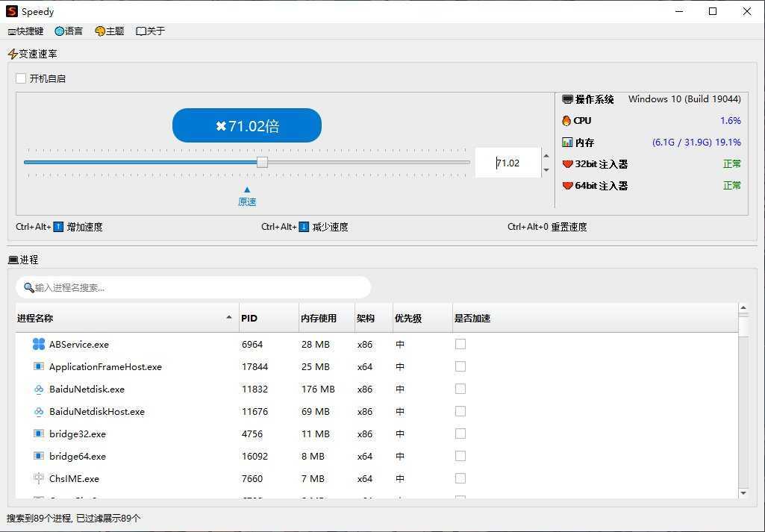Click 原速 to restore original speed
This screenshot has height=532, width=765.
[x=246, y=201]
